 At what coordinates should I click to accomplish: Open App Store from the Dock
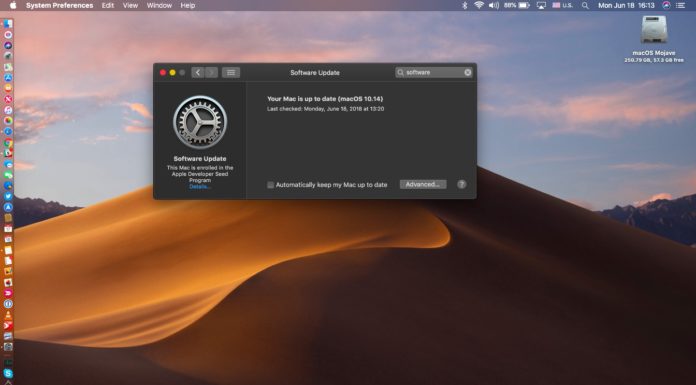click(8, 78)
